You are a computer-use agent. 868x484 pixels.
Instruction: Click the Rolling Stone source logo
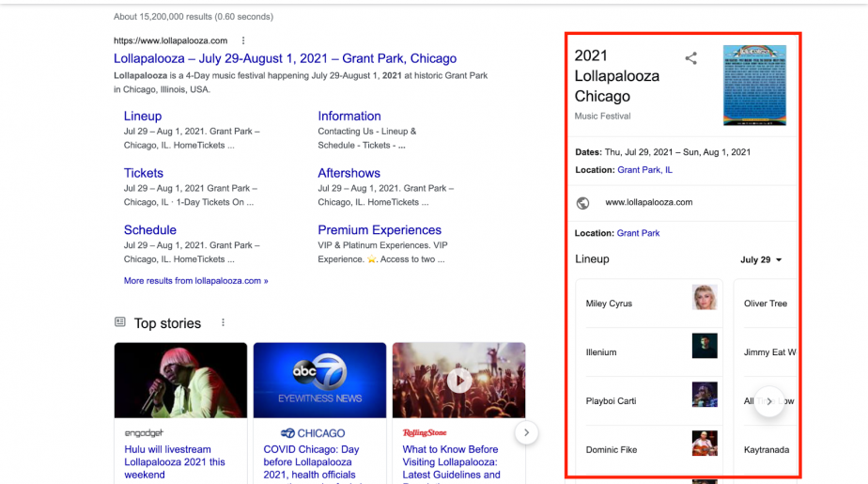point(425,433)
